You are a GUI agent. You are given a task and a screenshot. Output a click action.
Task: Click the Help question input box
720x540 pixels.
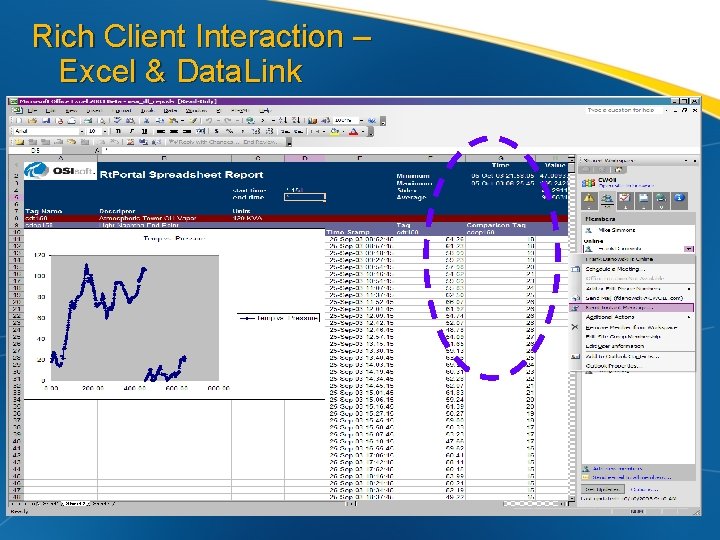(624, 110)
